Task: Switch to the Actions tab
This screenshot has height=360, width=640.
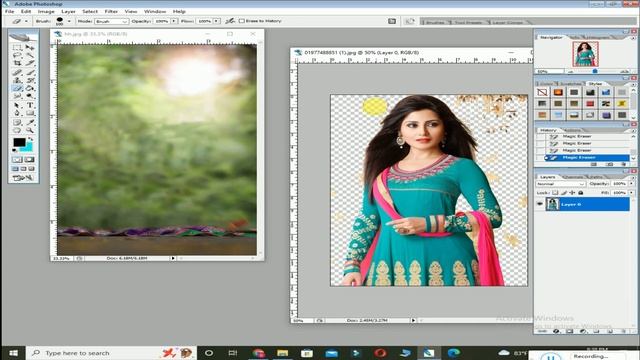Action: point(573,130)
